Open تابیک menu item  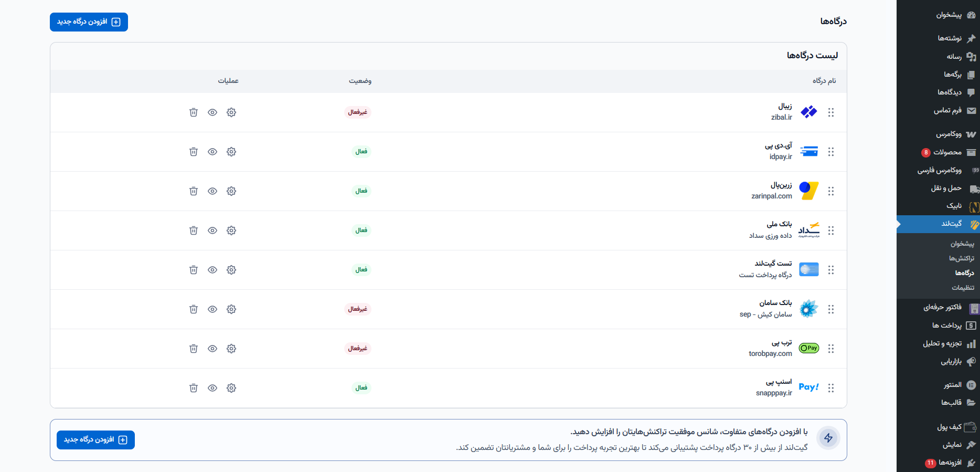click(938, 206)
